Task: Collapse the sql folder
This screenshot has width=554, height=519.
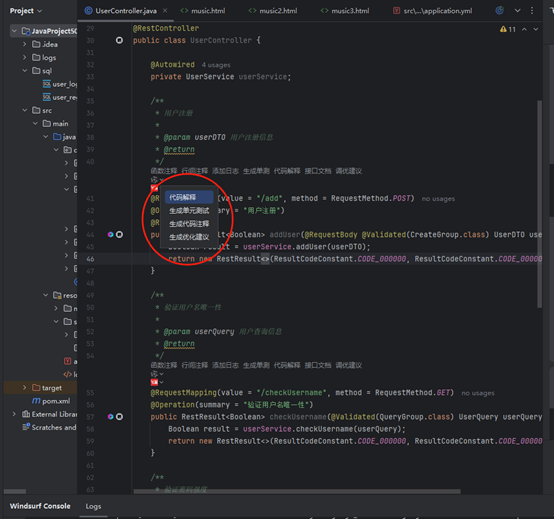Action: 24,71
